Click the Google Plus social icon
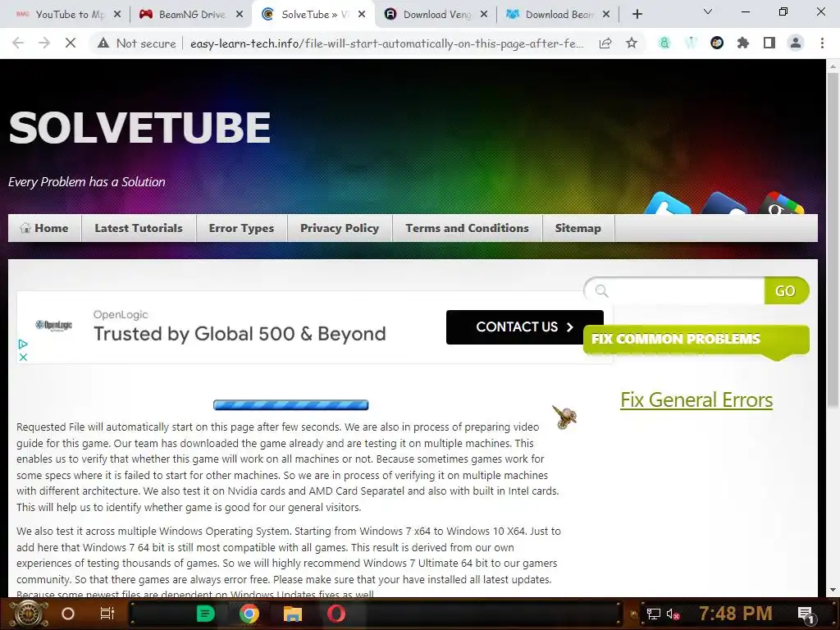The height and width of the screenshot is (630, 840). coord(781,203)
